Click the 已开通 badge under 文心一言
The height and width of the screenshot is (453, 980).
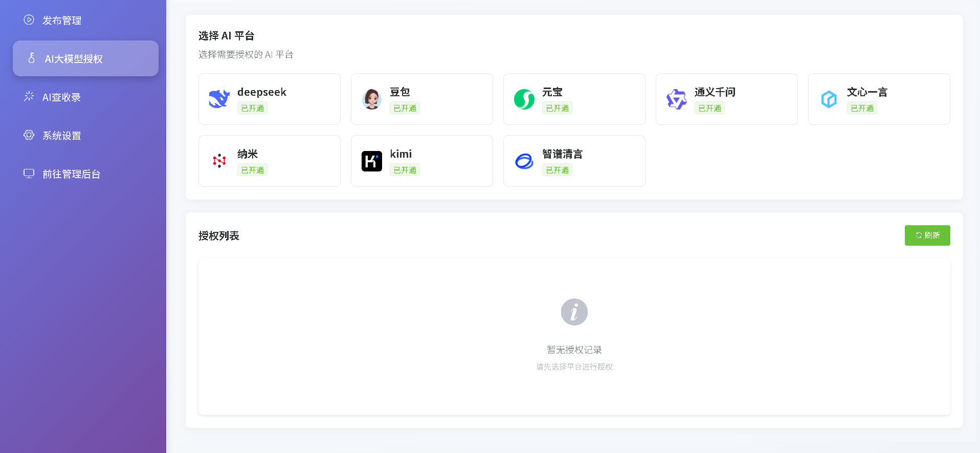tap(862, 109)
